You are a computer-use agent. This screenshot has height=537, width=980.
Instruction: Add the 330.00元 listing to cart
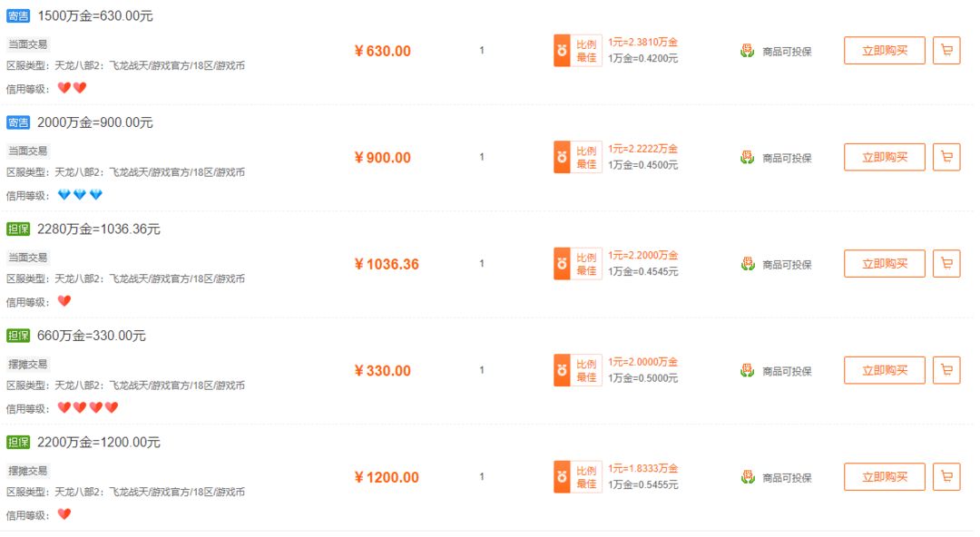coord(946,370)
